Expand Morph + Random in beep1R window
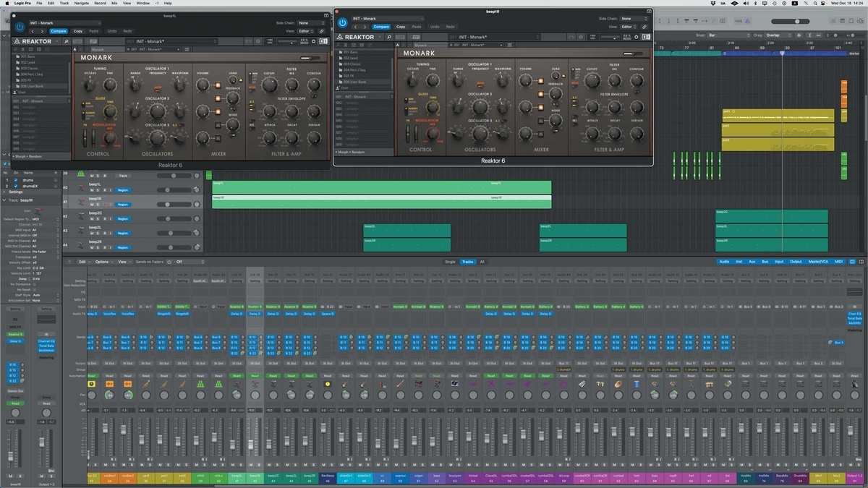The height and width of the screenshot is (488, 868). [350, 153]
